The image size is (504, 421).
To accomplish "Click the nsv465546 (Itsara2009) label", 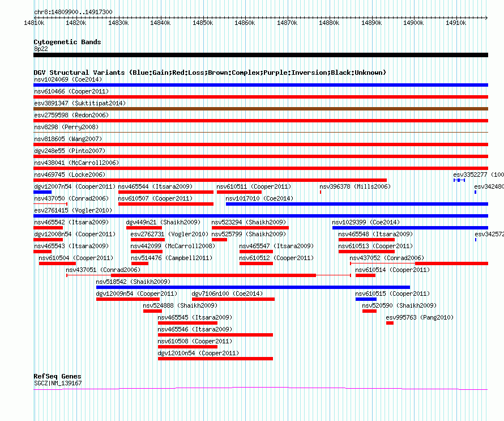I will tap(195, 329).
